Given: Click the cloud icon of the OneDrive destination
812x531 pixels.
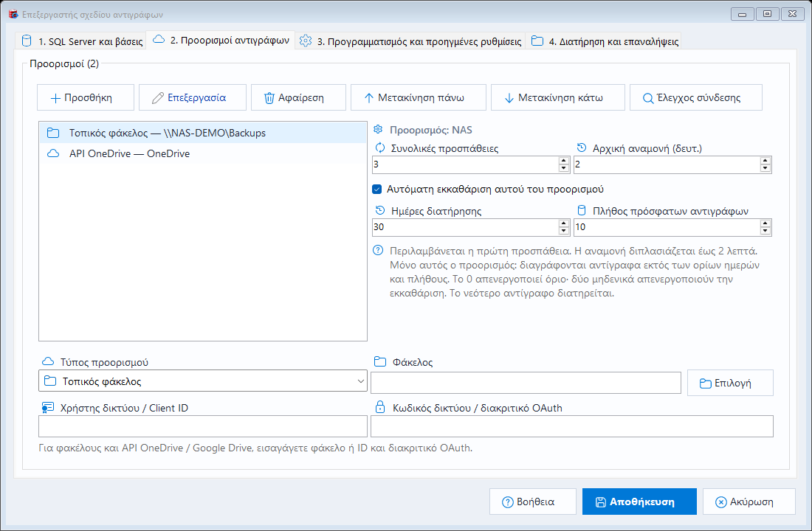Looking at the screenshot, I should pos(53,153).
